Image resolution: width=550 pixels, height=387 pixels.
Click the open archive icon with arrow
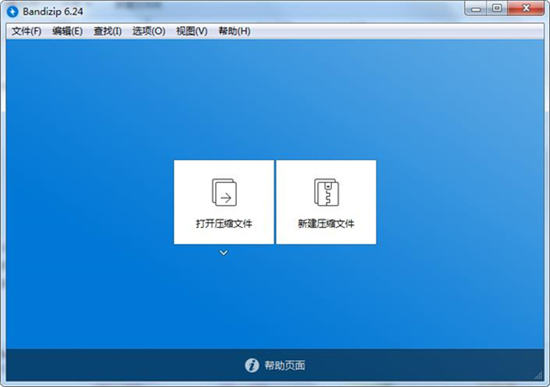(x=224, y=192)
